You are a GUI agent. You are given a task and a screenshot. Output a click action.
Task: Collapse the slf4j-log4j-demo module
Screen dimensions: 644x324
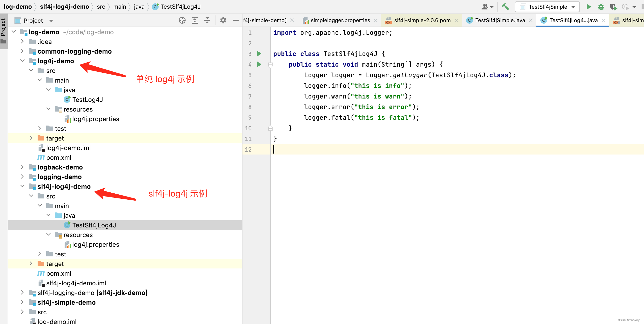tap(22, 186)
